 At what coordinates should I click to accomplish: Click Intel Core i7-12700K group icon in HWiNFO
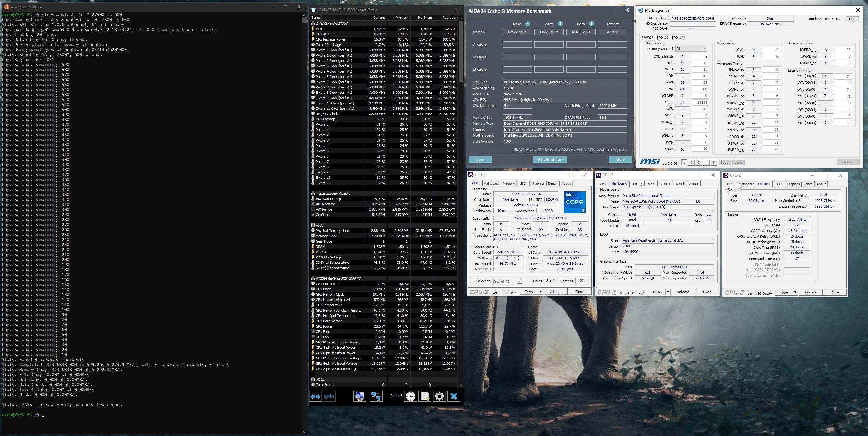313,23
